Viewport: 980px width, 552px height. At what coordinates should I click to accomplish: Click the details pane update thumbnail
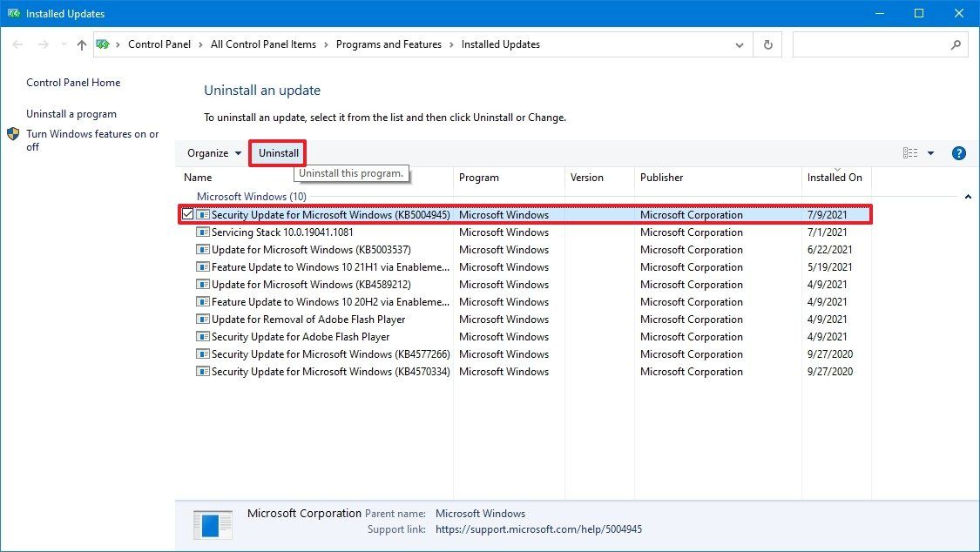(x=213, y=524)
